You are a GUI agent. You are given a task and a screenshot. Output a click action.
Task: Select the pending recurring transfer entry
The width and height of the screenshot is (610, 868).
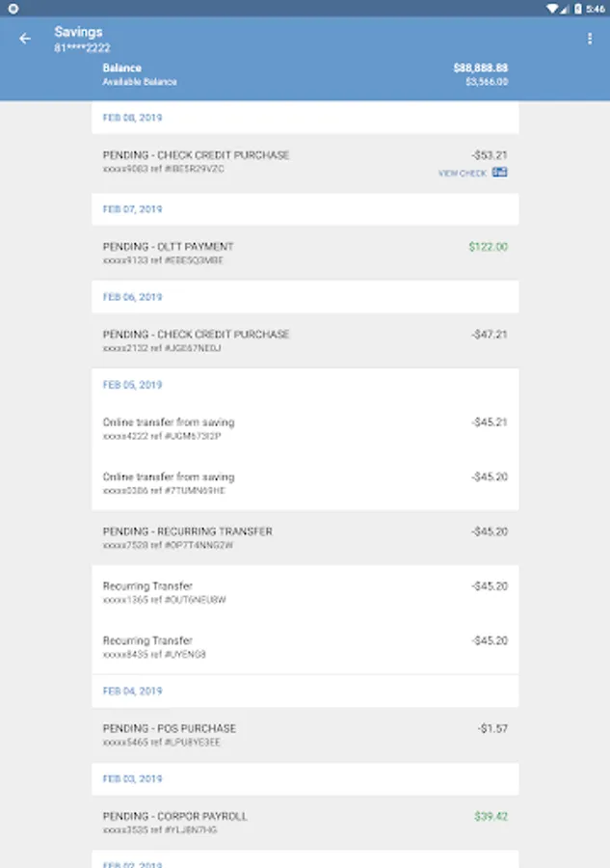[289, 537]
